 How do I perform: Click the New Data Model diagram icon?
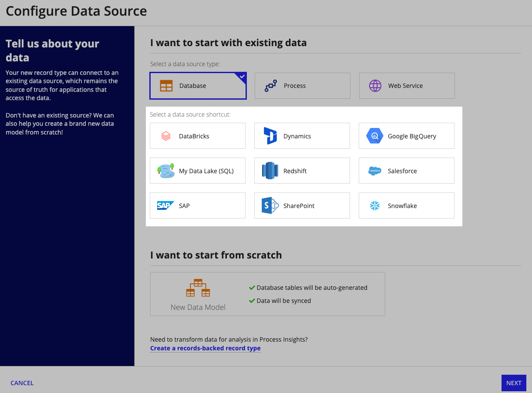pyautogui.click(x=198, y=288)
